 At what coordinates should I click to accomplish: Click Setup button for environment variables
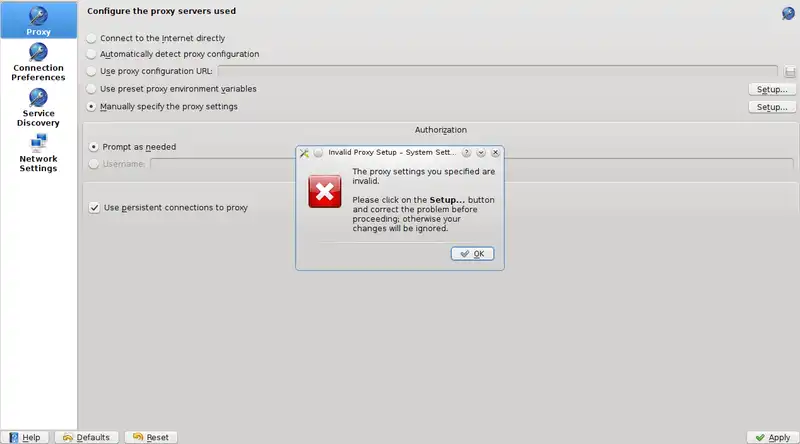click(772, 89)
